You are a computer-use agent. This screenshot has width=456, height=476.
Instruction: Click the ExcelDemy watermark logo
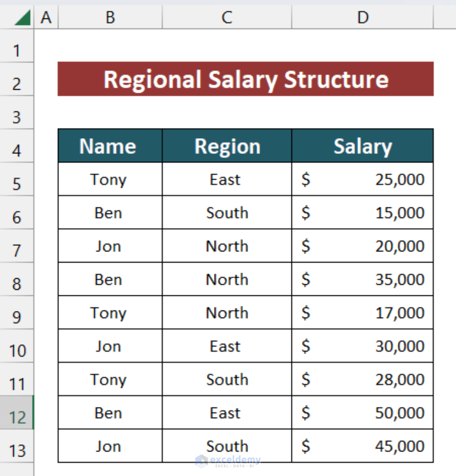tap(227, 461)
